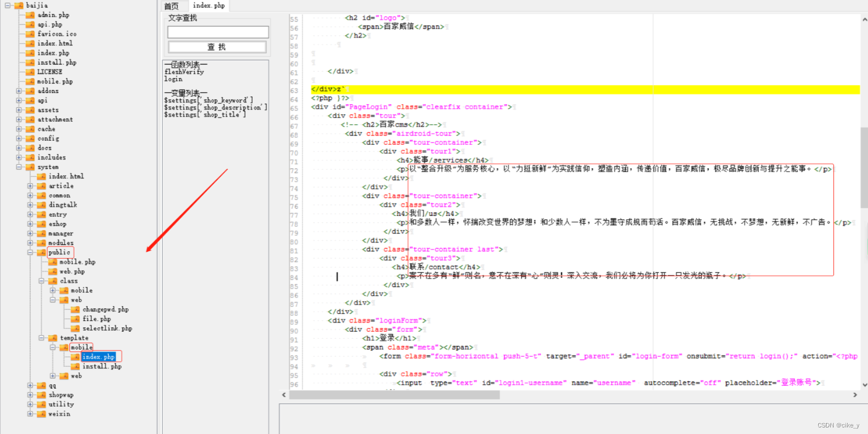The image size is (868, 434).
Task: Click the addons folder icon
Action: pos(30,91)
